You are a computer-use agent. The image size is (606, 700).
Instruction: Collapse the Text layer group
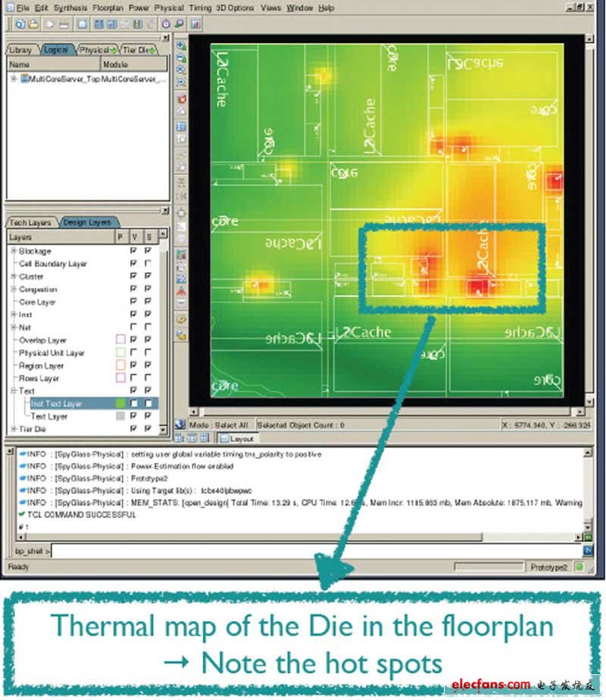pyautogui.click(x=14, y=391)
